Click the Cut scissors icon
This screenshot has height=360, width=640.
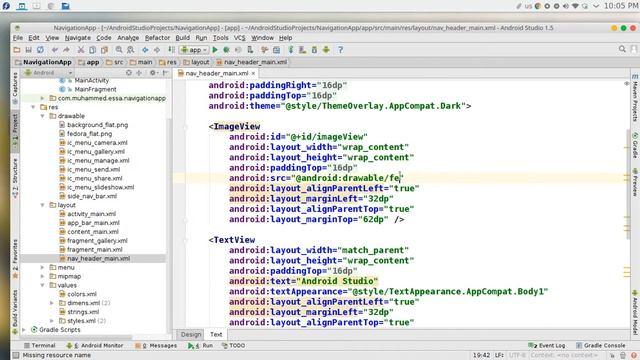(x=81, y=50)
